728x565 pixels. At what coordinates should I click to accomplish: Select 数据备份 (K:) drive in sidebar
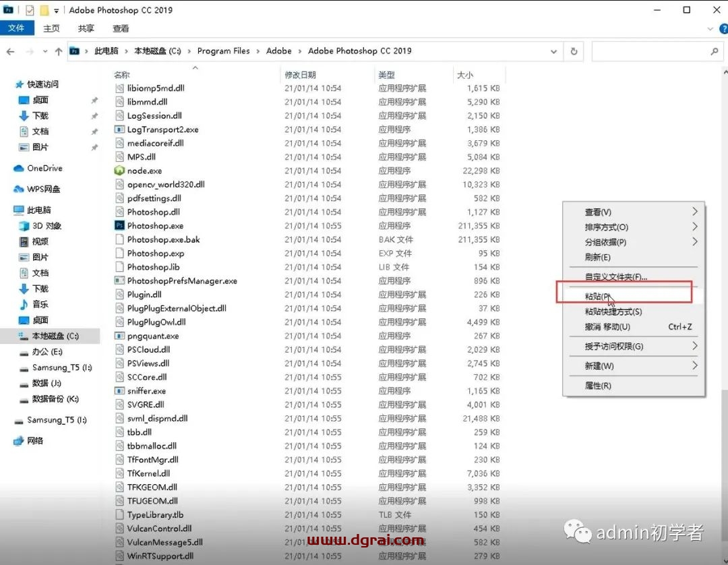click(49, 398)
